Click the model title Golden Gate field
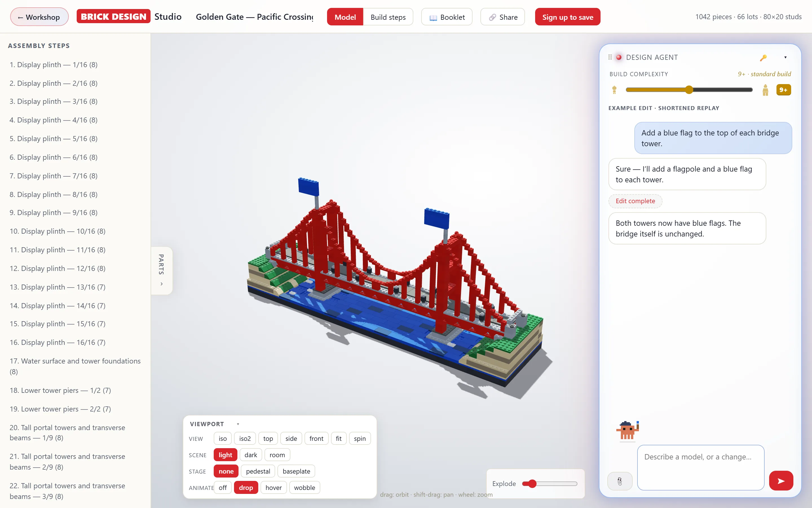 coord(255,17)
